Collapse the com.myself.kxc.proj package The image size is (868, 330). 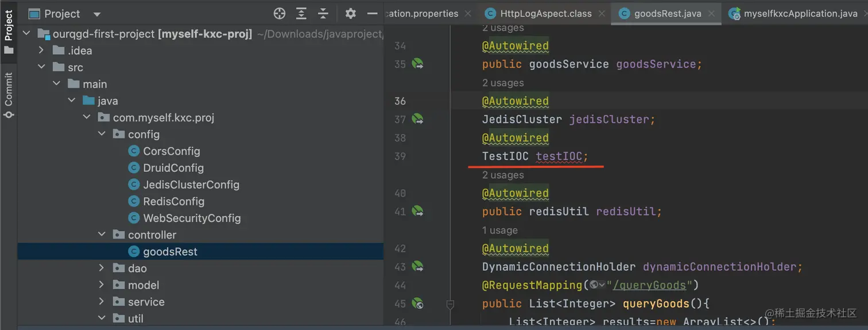[87, 117]
